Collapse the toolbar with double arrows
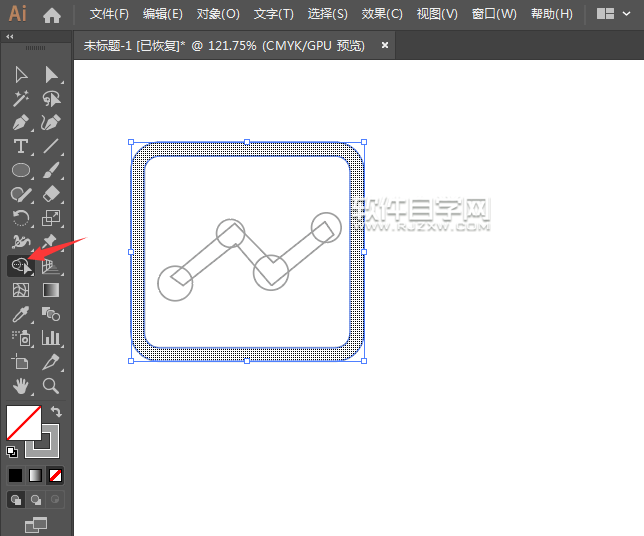Viewport: 644px width, 536px height. 10,37
